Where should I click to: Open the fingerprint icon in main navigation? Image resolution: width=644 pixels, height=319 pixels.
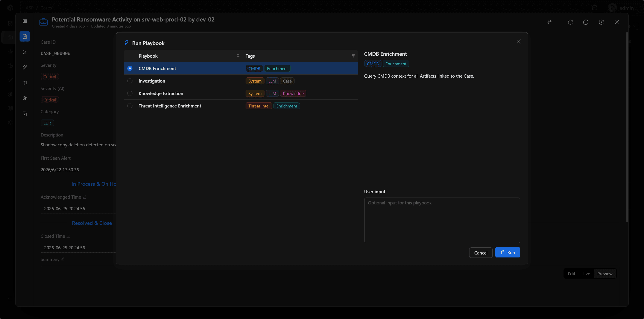pyautogui.click(x=10, y=66)
